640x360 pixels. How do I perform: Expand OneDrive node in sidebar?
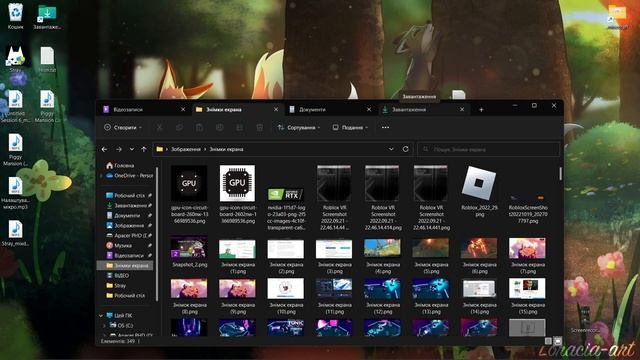[x=101, y=176]
